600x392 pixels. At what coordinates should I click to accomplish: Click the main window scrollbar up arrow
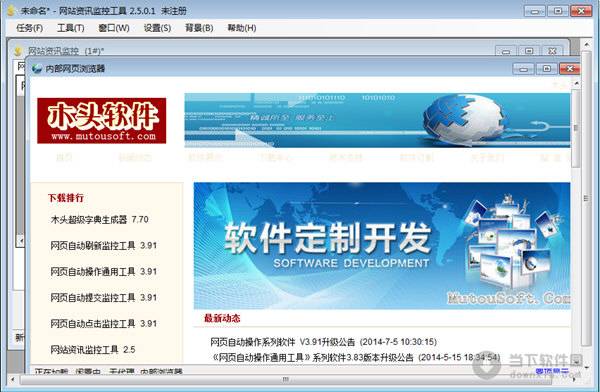587,45
